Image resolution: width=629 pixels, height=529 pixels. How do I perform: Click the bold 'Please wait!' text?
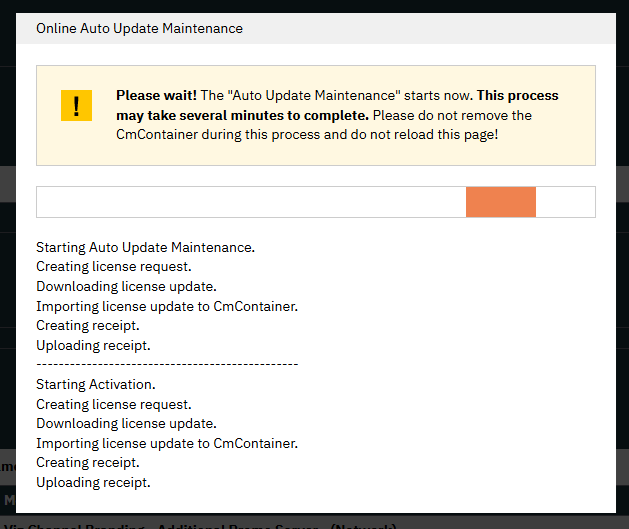pyautogui.click(x=155, y=96)
